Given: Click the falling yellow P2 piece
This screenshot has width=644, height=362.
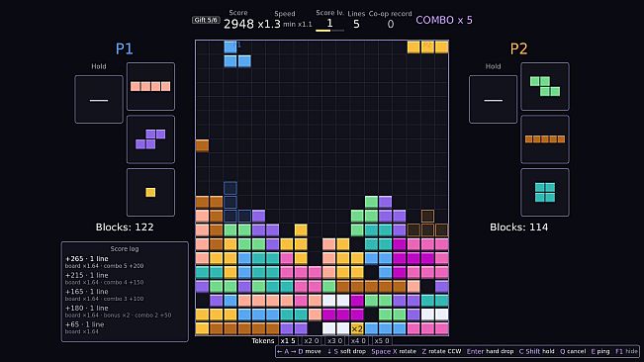Looking at the screenshot, I should (x=427, y=46).
